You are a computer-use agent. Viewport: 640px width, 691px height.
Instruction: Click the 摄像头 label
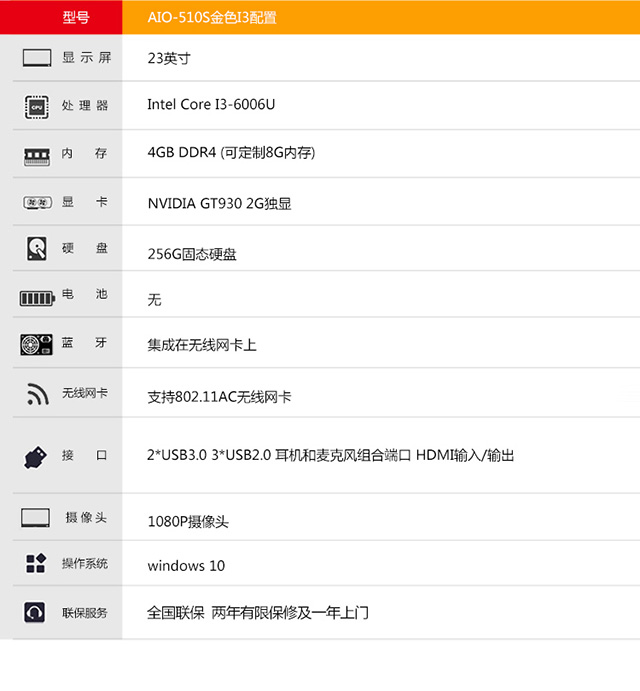click(x=86, y=517)
